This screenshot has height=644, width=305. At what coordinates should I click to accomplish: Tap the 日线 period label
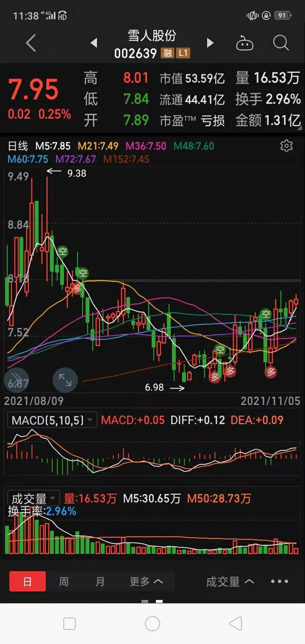tap(18, 146)
